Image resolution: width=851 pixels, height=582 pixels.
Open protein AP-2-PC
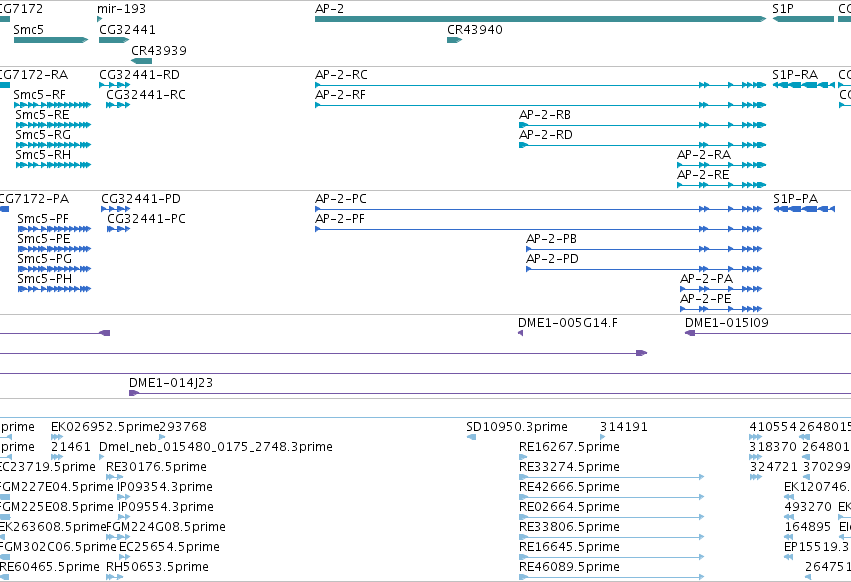pyautogui.click(x=538, y=209)
